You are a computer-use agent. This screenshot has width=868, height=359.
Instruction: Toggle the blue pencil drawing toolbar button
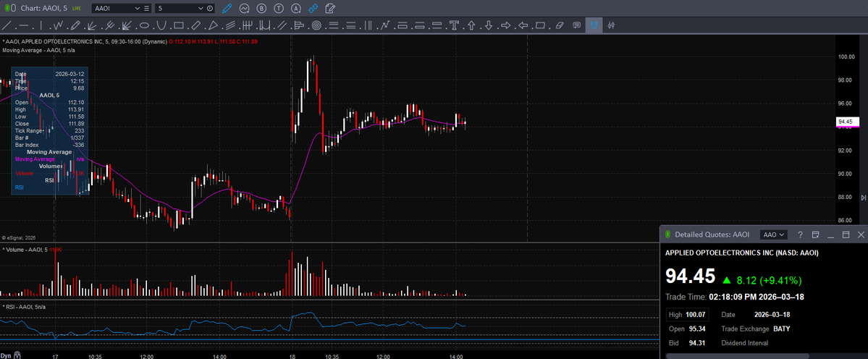tap(227, 8)
